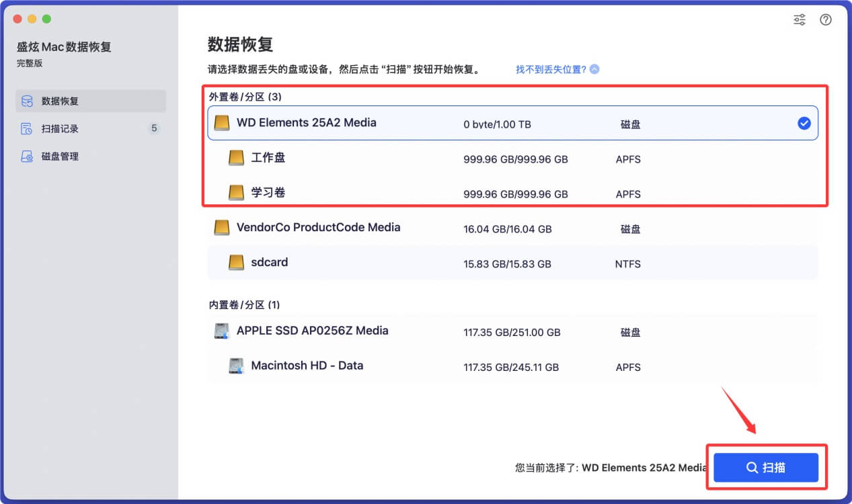This screenshot has width=852, height=504.
Task: Click the preferences sliders icon top right
Action: pos(799,19)
